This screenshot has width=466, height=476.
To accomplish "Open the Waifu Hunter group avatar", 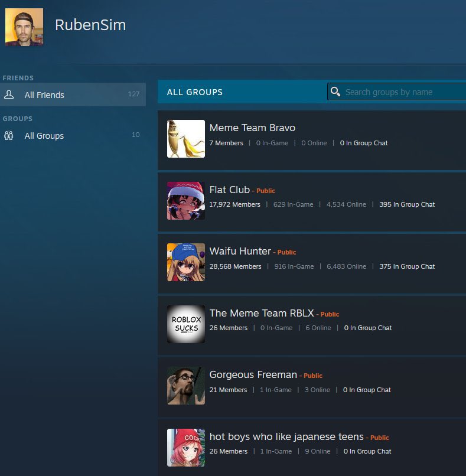I will pyautogui.click(x=186, y=262).
